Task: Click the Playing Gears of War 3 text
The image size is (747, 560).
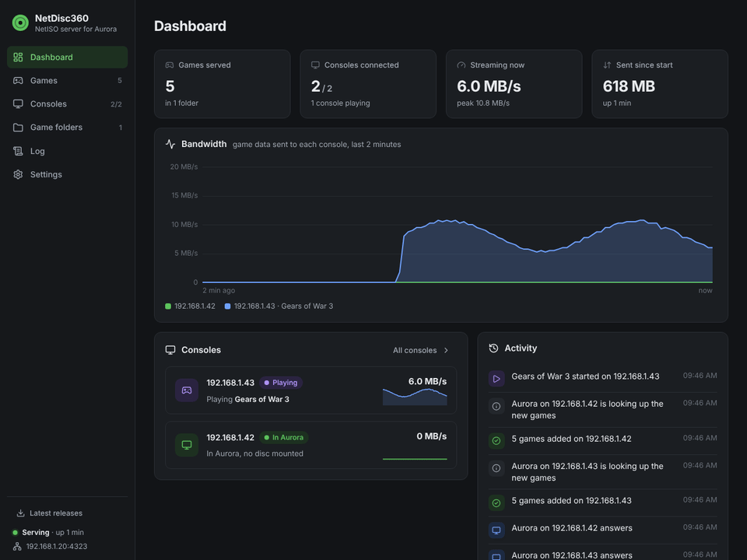Action: click(x=247, y=399)
